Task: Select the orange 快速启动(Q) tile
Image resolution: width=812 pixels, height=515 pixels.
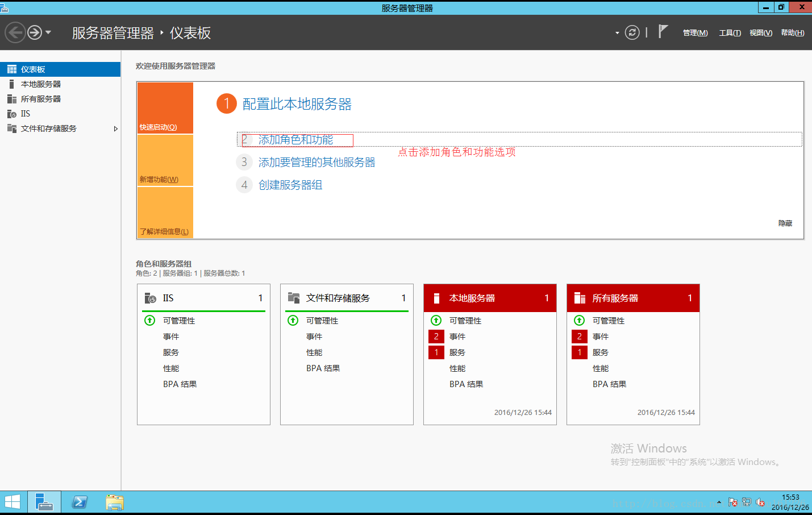Action: click(x=165, y=108)
